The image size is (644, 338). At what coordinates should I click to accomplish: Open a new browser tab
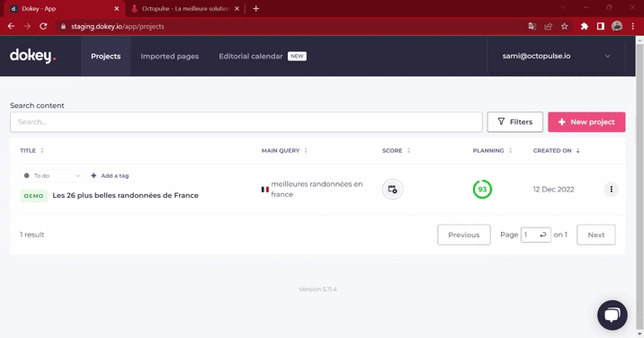[255, 9]
